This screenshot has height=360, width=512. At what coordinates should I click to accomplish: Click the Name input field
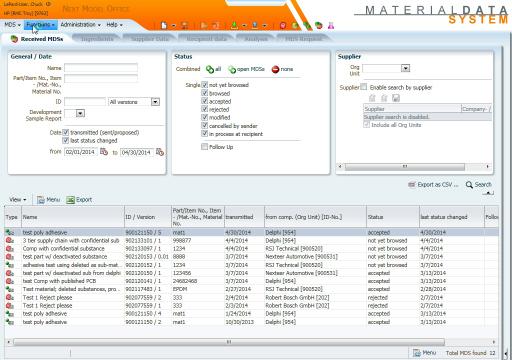click(x=101, y=68)
